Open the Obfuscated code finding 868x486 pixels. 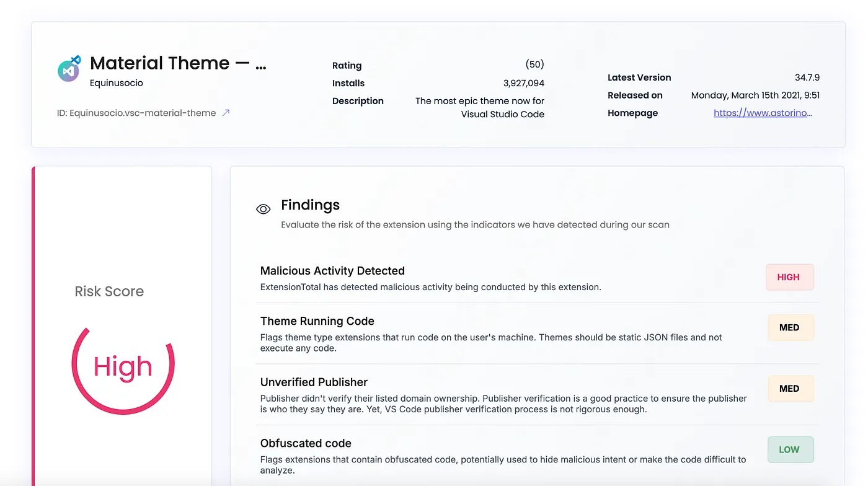(x=306, y=443)
